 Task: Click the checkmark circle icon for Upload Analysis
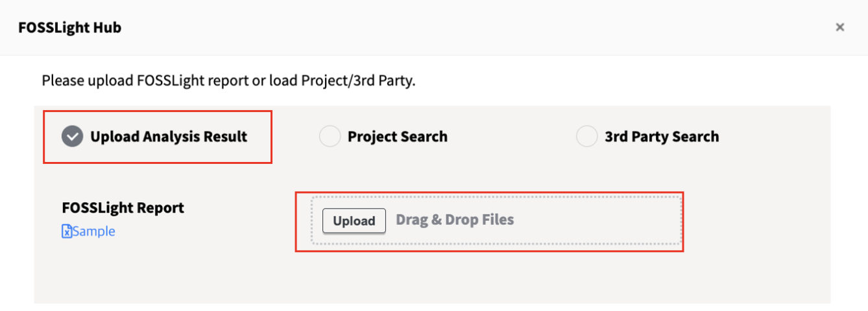(x=72, y=137)
